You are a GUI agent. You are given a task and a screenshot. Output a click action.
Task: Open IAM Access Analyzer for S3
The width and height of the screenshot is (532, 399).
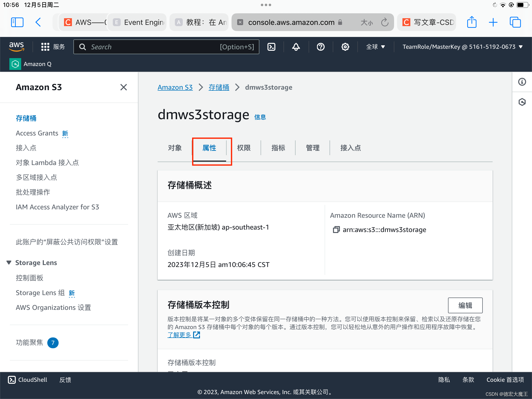coord(57,207)
